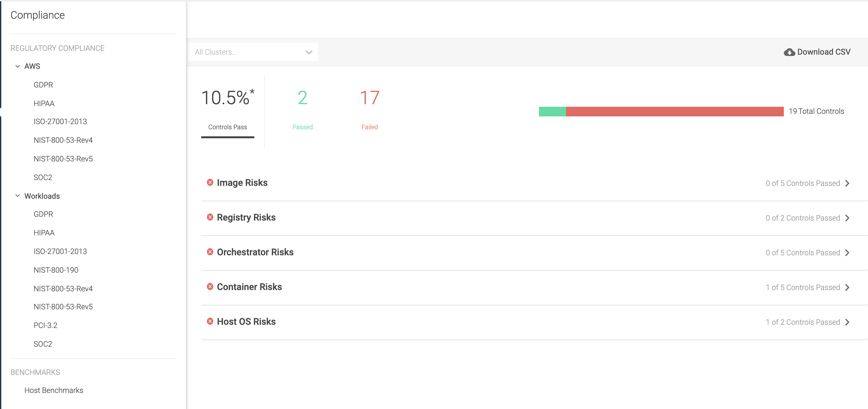868x409 pixels.
Task: Click the Download CSV cloud icon
Action: coord(789,52)
